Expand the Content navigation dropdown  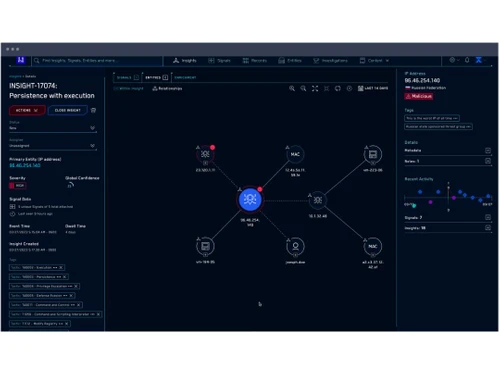point(374,61)
